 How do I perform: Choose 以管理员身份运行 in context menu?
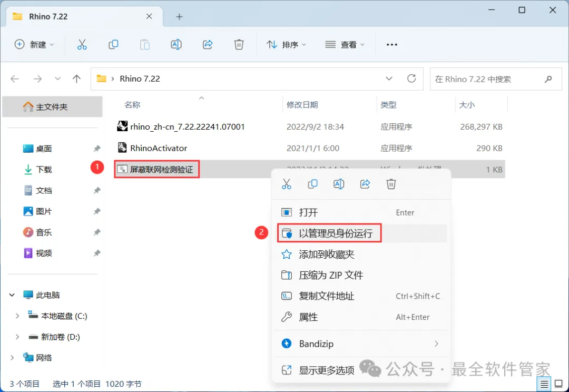361,233
